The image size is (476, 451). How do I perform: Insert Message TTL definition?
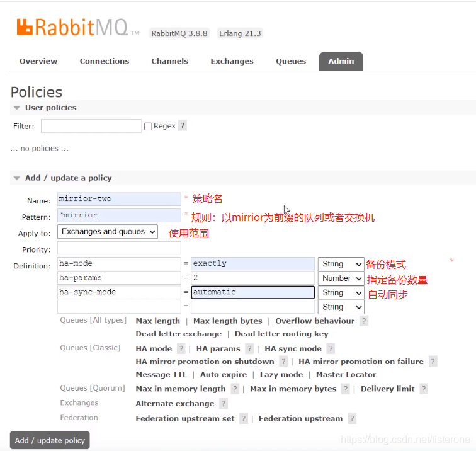click(x=161, y=375)
